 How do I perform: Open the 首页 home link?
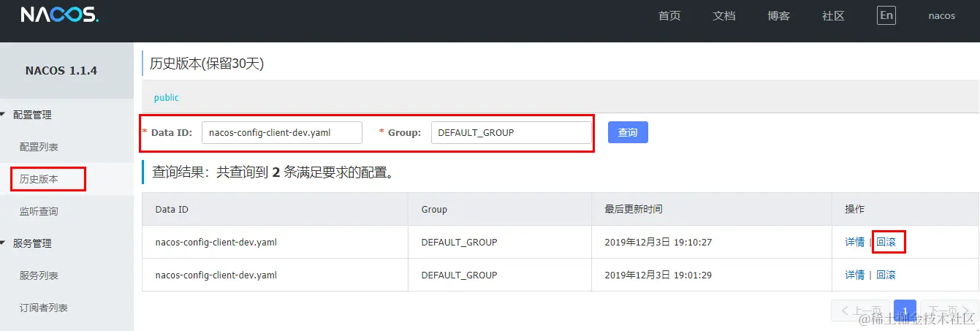[669, 15]
